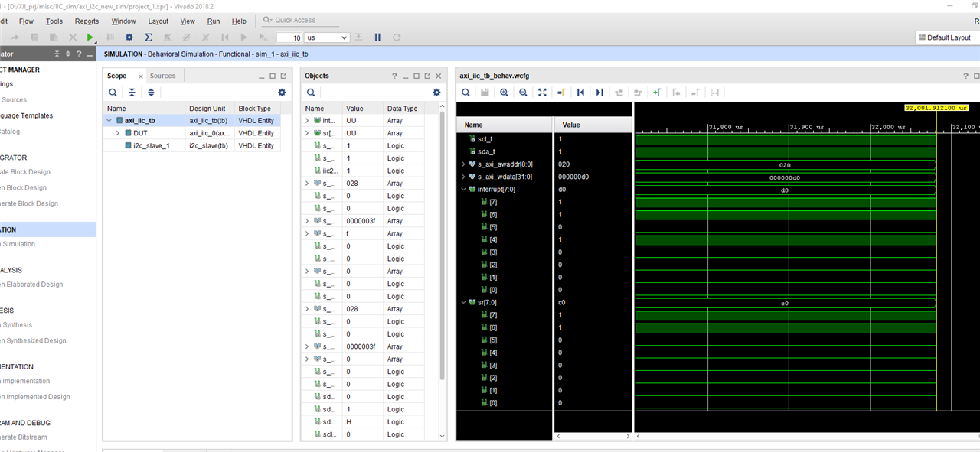Click the Objects panel vertical scrollbar
The width and height of the screenshot is (980, 452).
pyautogui.click(x=442, y=245)
